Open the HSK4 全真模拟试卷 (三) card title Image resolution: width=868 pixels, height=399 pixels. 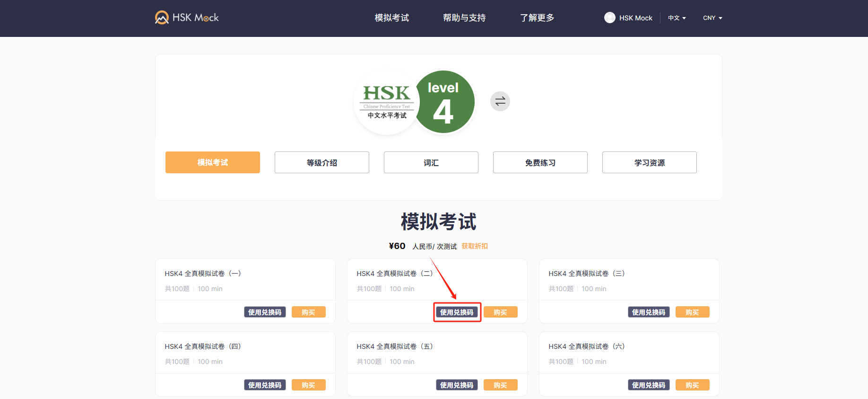586,274
